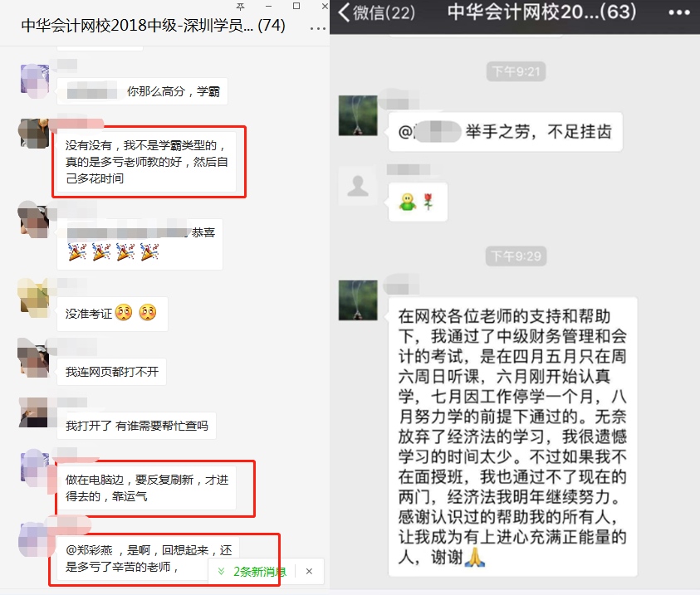Go back to the 微信(22) list
The width and height of the screenshot is (700, 595).
point(377,12)
